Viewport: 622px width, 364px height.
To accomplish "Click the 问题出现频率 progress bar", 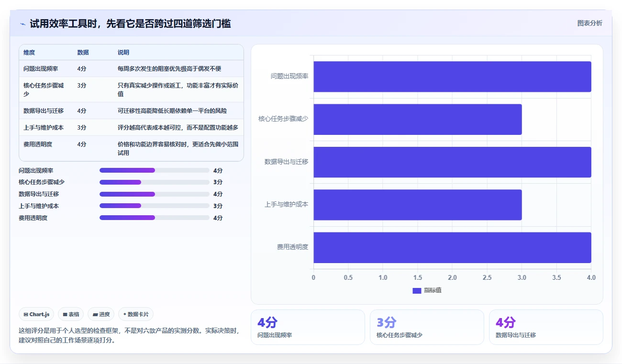I will [x=155, y=170].
